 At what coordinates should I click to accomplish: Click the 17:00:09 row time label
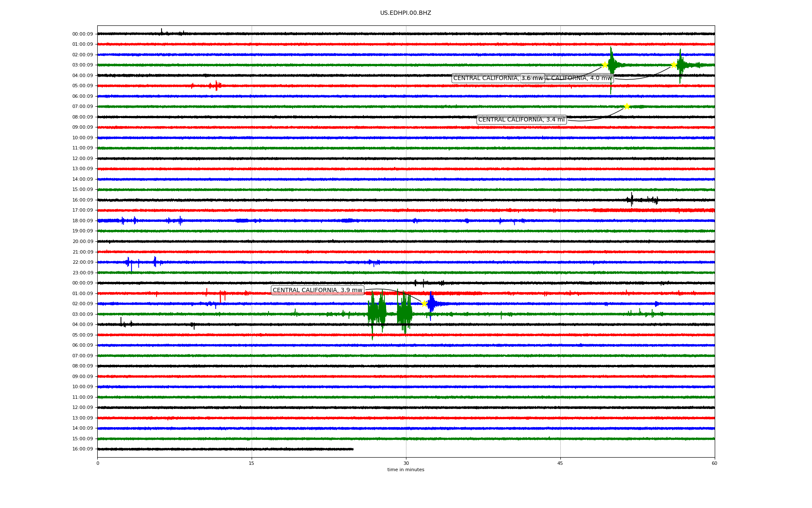point(82,210)
